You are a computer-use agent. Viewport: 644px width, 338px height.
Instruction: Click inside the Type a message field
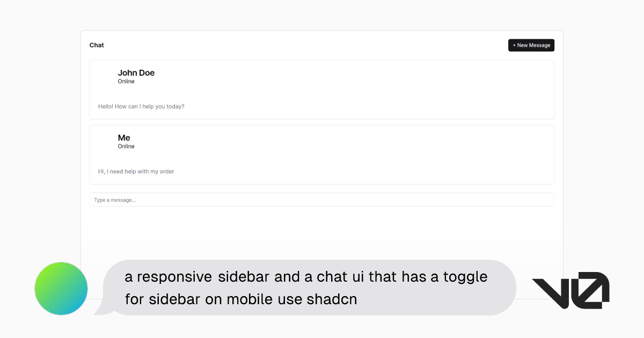[x=322, y=199]
